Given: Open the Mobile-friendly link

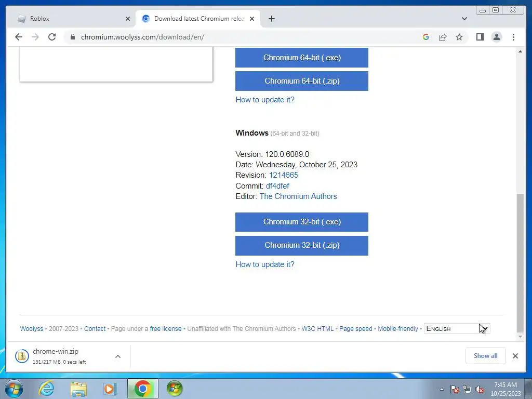Looking at the screenshot, I should pyautogui.click(x=397, y=328).
